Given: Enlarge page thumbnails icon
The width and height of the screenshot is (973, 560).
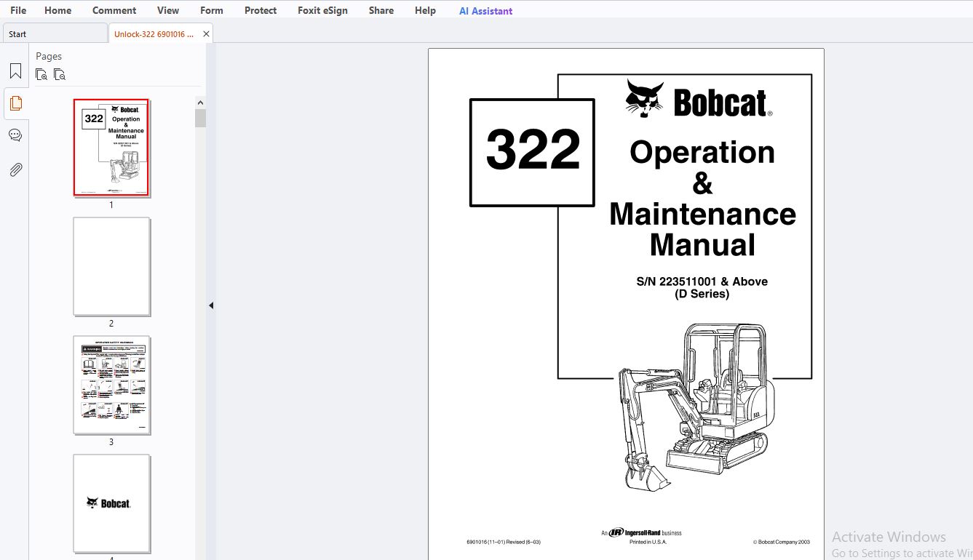Looking at the screenshot, I should [41, 74].
